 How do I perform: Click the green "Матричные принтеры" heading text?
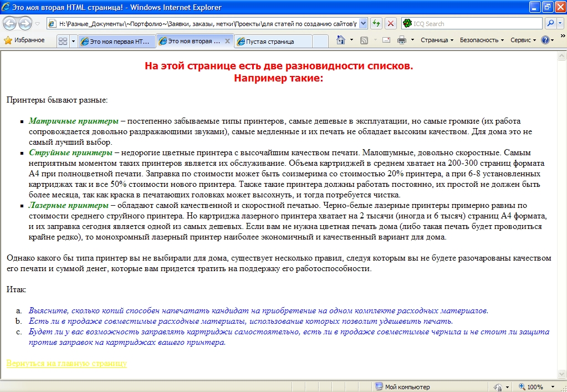point(74,121)
